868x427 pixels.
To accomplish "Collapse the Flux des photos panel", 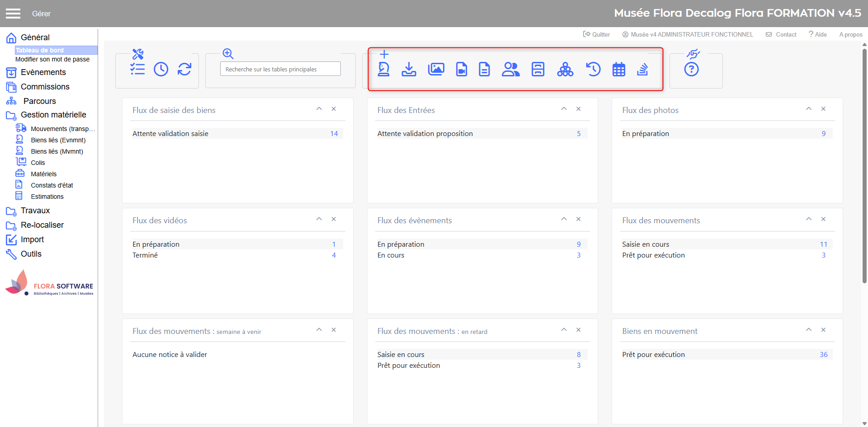I will point(809,109).
